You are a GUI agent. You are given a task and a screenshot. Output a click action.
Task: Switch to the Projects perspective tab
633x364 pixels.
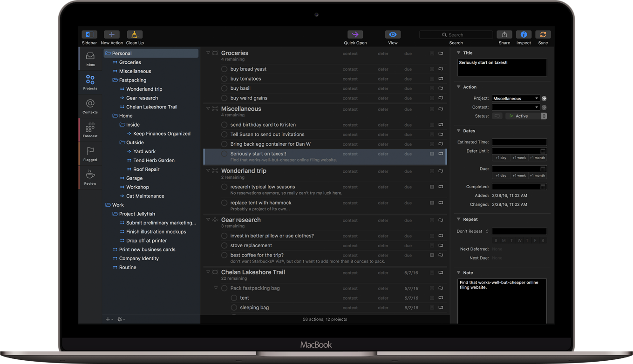pos(90,83)
